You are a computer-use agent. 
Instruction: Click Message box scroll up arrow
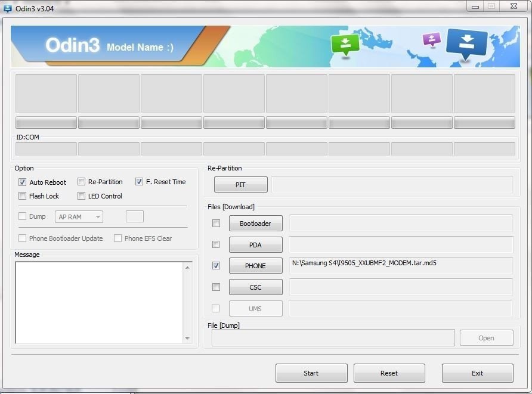(188, 268)
